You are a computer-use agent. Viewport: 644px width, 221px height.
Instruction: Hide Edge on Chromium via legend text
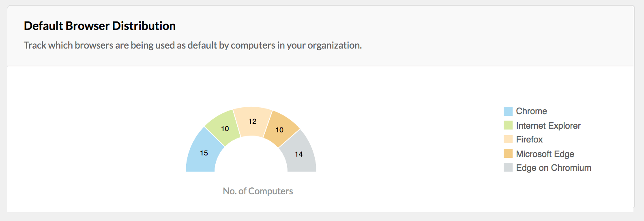(553, 168)
